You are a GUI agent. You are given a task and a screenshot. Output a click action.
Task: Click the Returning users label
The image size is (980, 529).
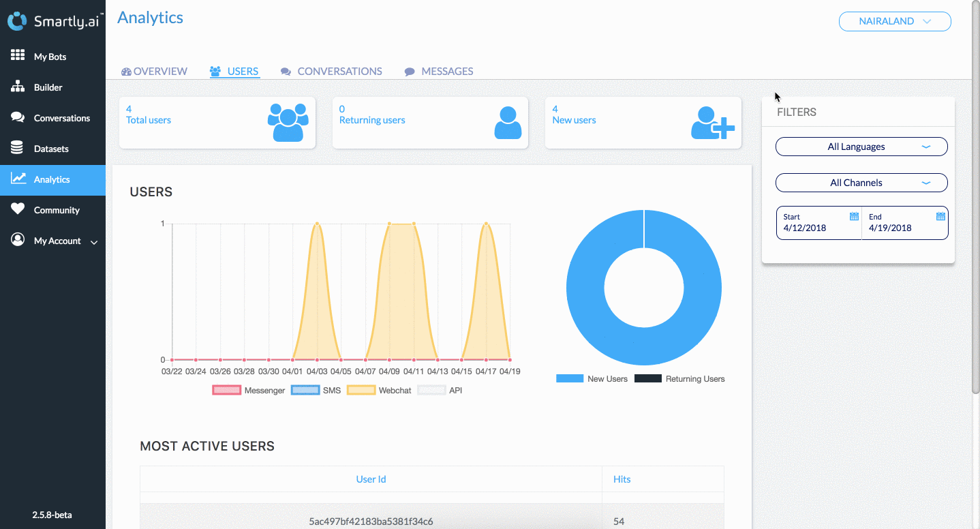pos(372,120)
